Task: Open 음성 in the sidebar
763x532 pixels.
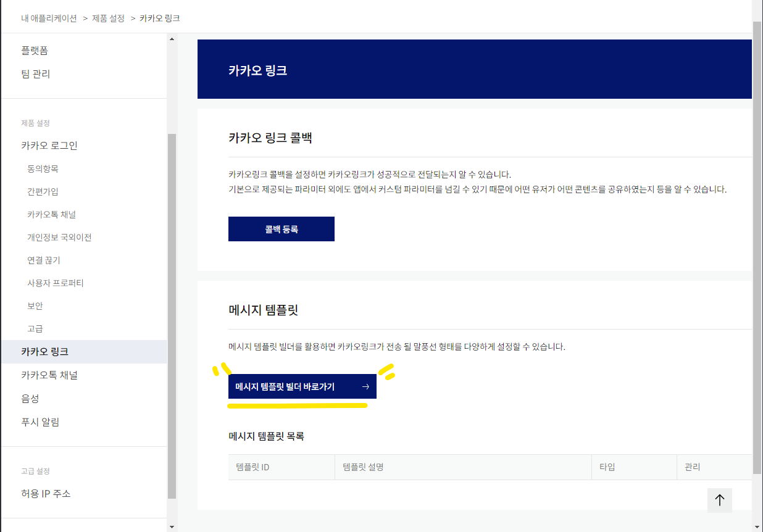Action: (x=30, y=399)
